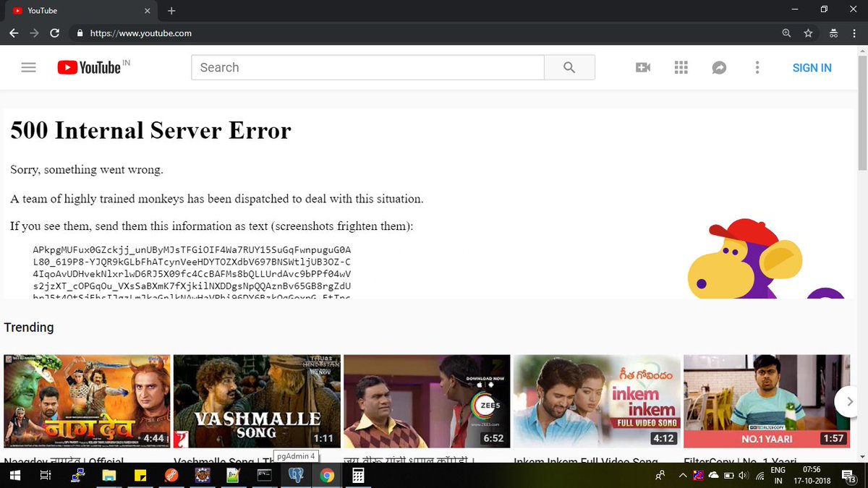This screenshot has height=488, width=868.
Task: Open the People icon on taskbar
Action: click(660, 476)
